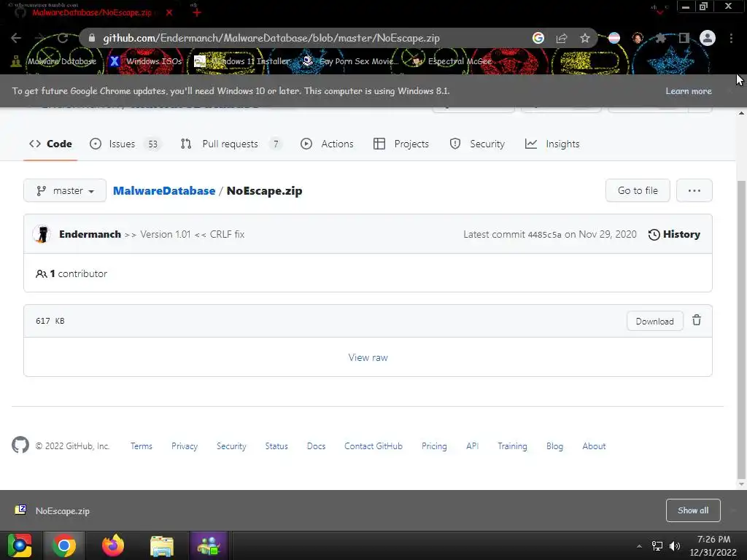Toggle the side panel icon

coord(684,38)
